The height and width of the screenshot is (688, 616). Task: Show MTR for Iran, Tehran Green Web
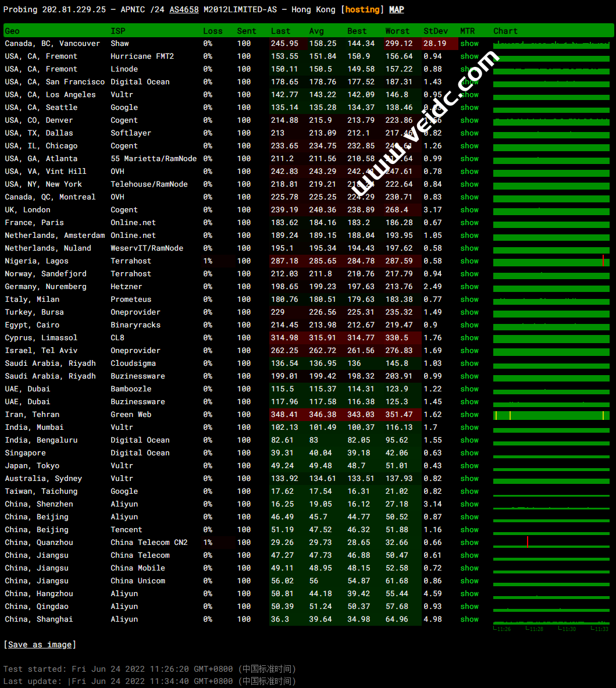click(x=469, y=415)
